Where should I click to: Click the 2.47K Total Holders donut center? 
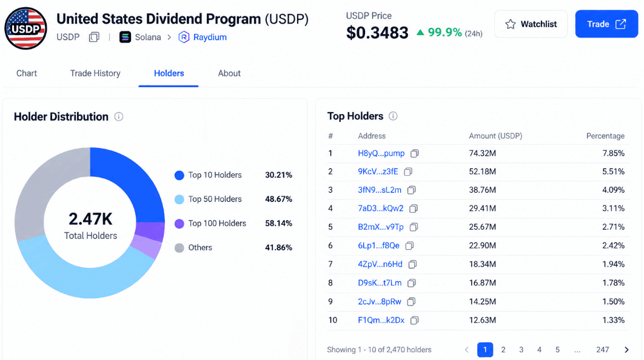(90, 225)
